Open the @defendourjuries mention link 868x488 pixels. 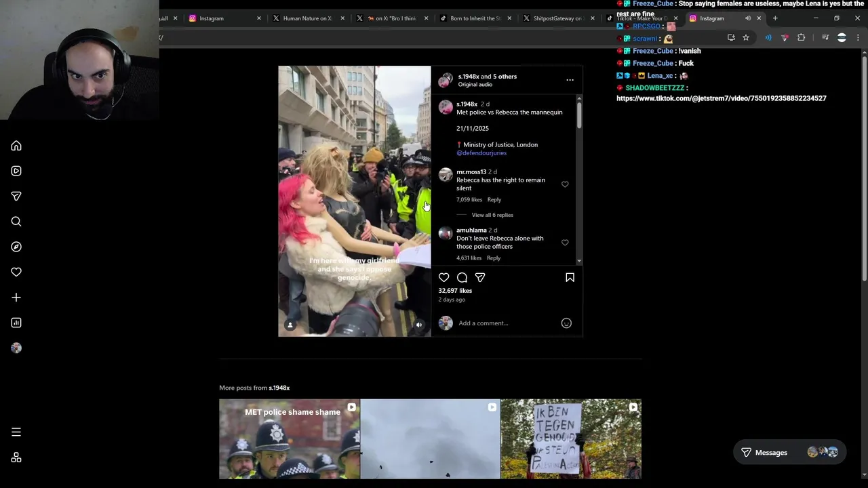point(481,153)
